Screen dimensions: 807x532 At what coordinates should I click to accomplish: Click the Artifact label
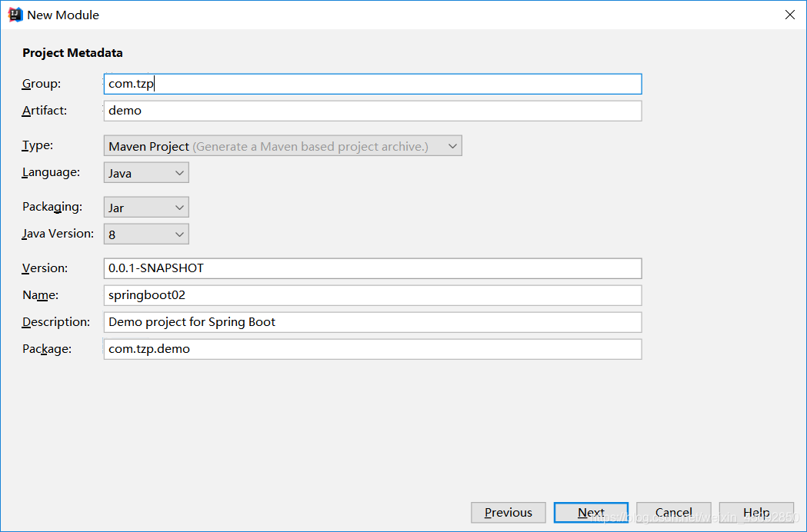point(45,111)
